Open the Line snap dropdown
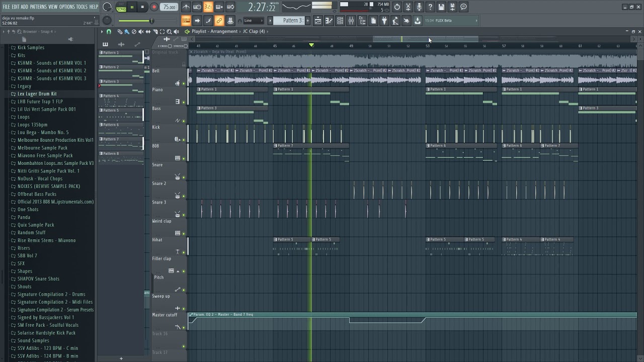The image size is (644, 362). pyautogui.click(x=254, y=21)
